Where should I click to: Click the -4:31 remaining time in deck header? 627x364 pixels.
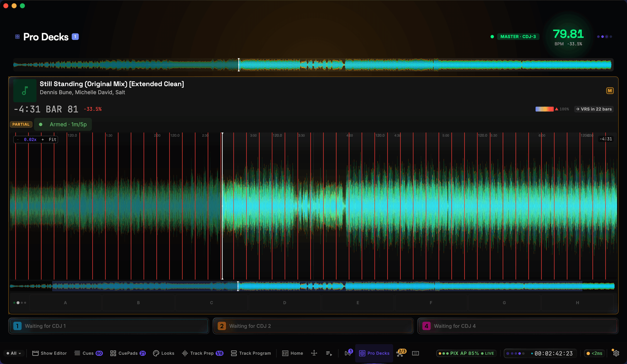[27, 109]
